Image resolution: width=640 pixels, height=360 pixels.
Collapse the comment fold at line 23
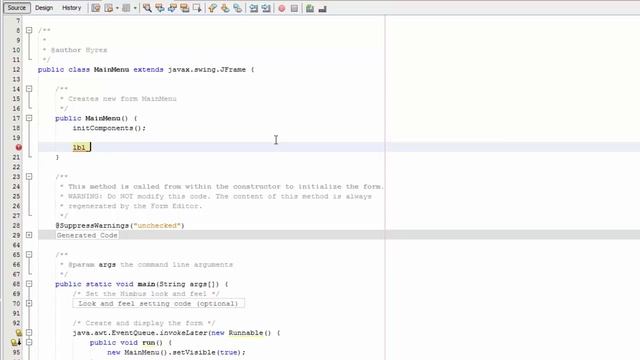pos(29,176)
